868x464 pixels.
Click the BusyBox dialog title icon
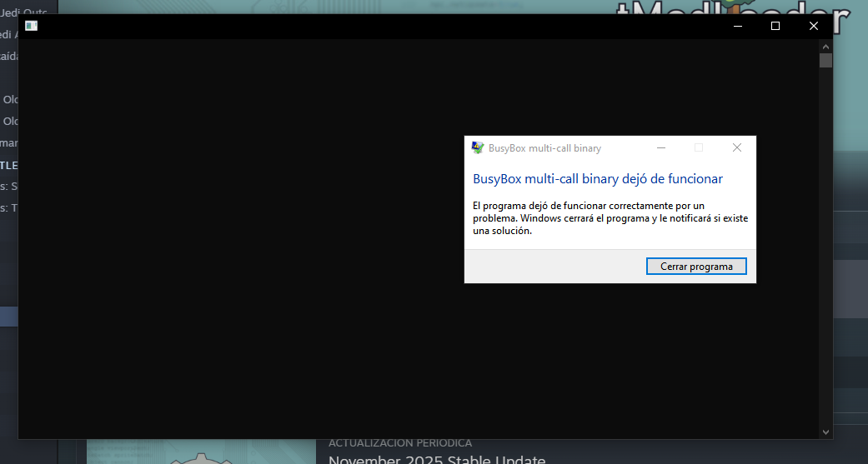tap(477, 147)
